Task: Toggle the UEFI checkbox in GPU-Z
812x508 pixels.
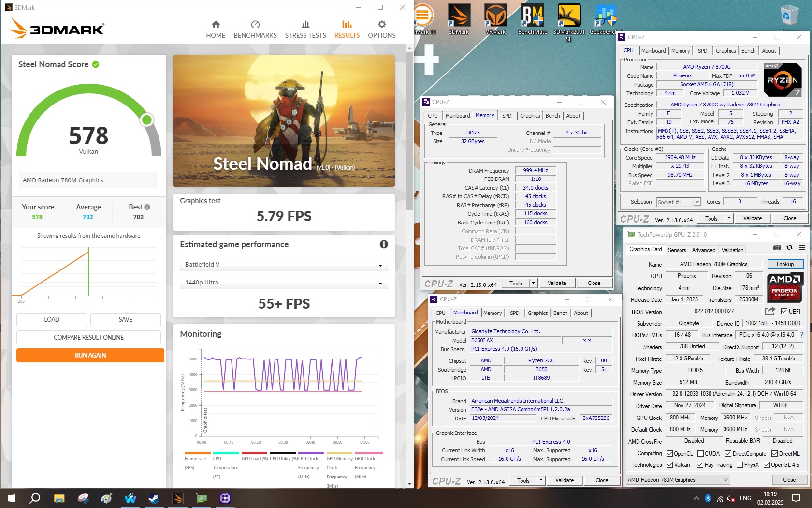Action: [784, 312]
